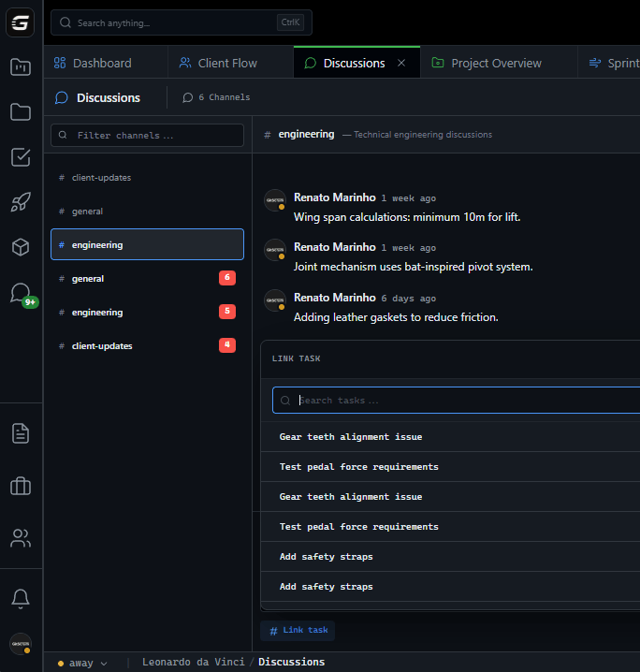Screen dimensions: 640x672
Task: Expand the away status dropdown
Action: 82,663
